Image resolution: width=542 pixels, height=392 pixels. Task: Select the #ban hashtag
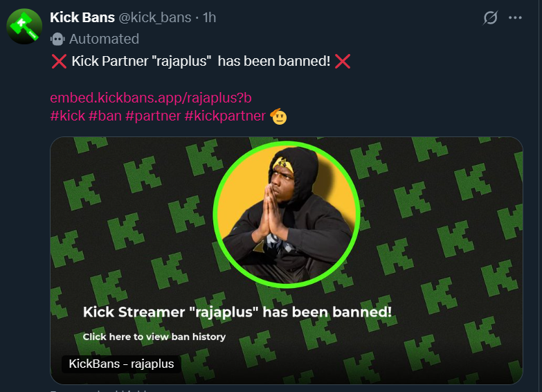tap(105, 116)
